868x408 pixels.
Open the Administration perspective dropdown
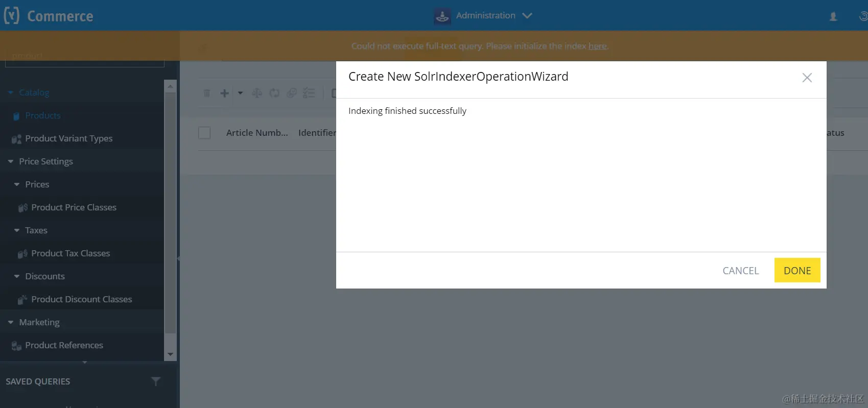click(x=527, y=15)
